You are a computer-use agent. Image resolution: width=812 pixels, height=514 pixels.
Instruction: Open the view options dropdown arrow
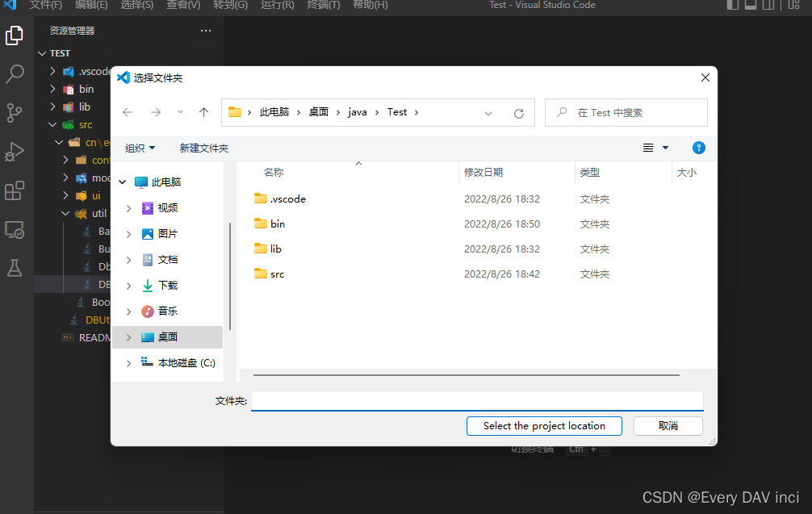(x=665, y=148)
